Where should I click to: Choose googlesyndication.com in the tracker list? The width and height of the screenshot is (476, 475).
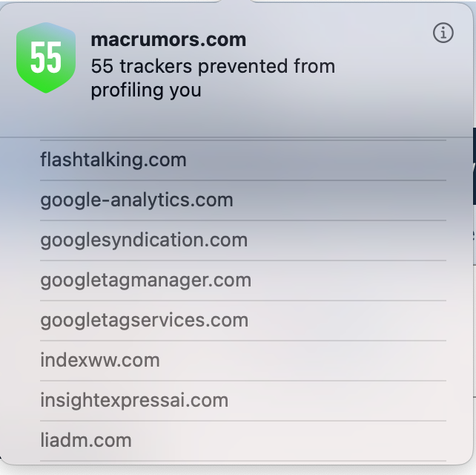(x=243, y=240)
